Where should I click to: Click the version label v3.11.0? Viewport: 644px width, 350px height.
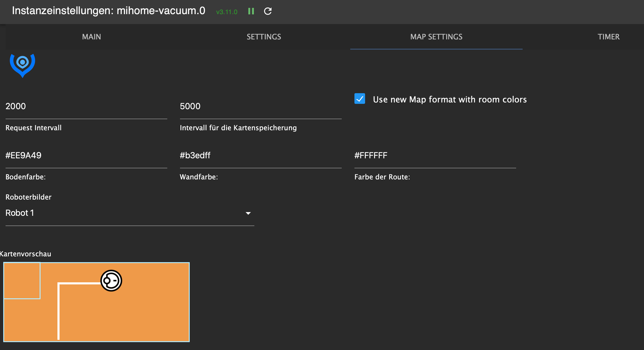click(227, 12)
